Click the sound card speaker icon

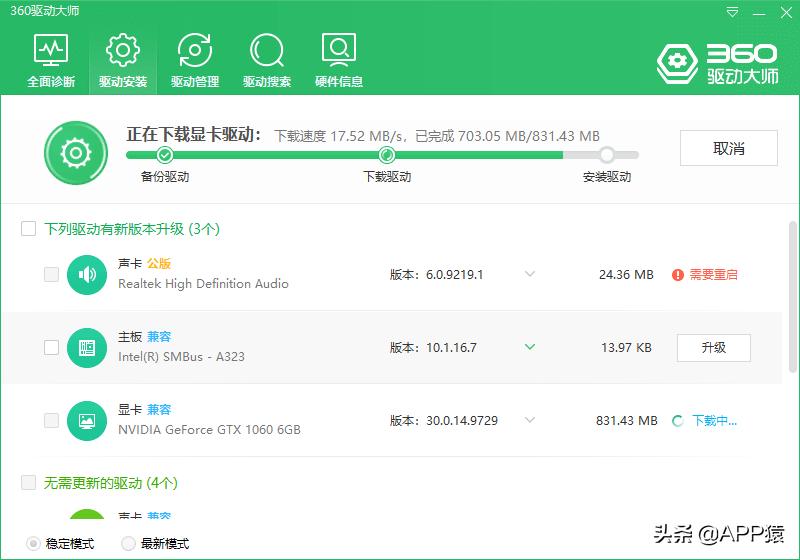tap(87, 274)
